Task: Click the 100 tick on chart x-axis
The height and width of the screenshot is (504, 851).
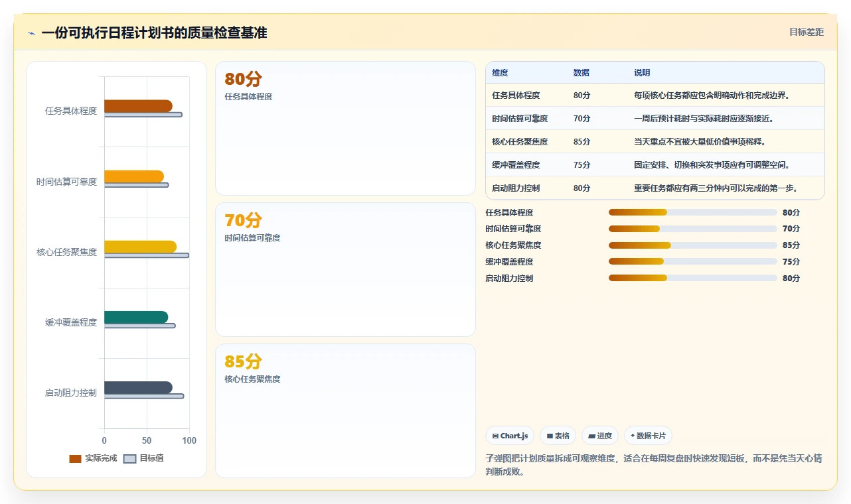Action: click(x=189, y=440)
